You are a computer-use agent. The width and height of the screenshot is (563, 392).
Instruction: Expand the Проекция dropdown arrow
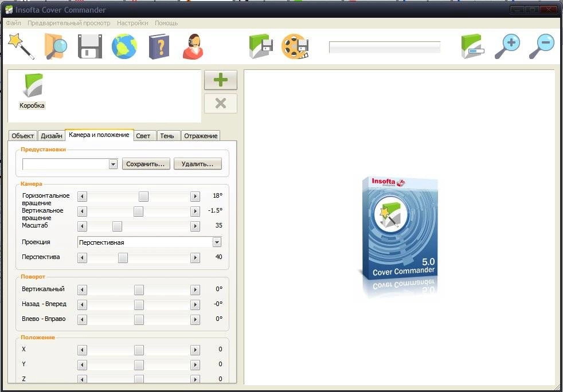point(217,242)
